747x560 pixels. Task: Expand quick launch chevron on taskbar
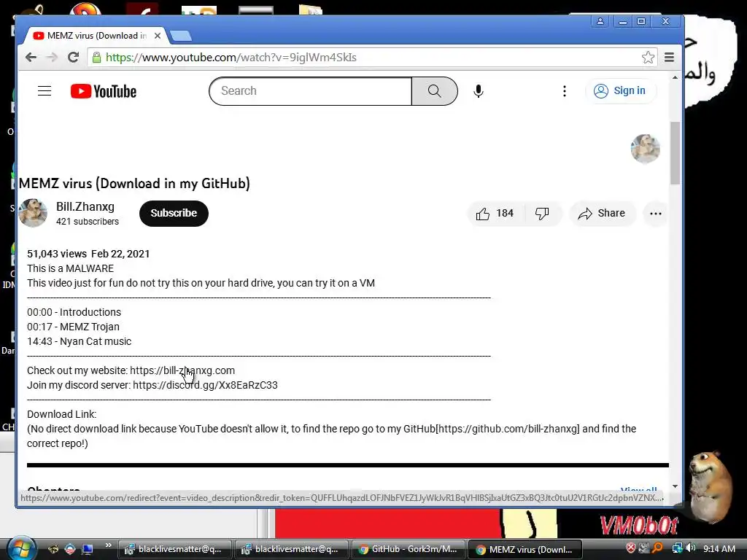pos(108,545)
